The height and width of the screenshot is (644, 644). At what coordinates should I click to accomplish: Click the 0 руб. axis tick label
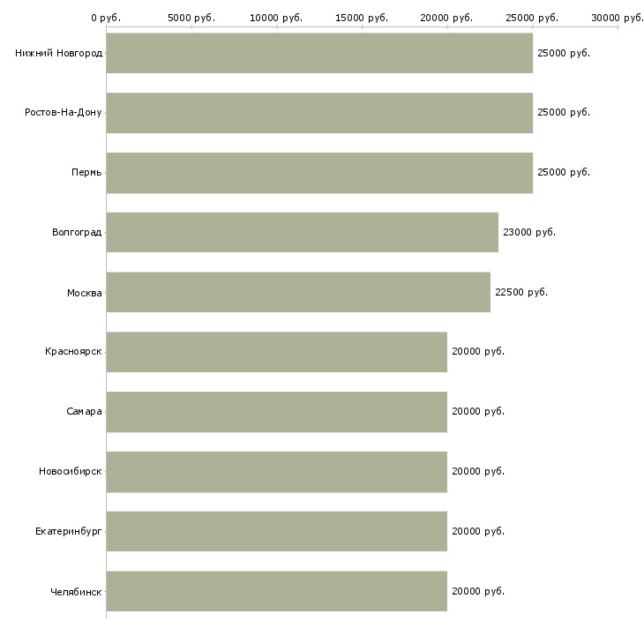click(x=106, y=18)
